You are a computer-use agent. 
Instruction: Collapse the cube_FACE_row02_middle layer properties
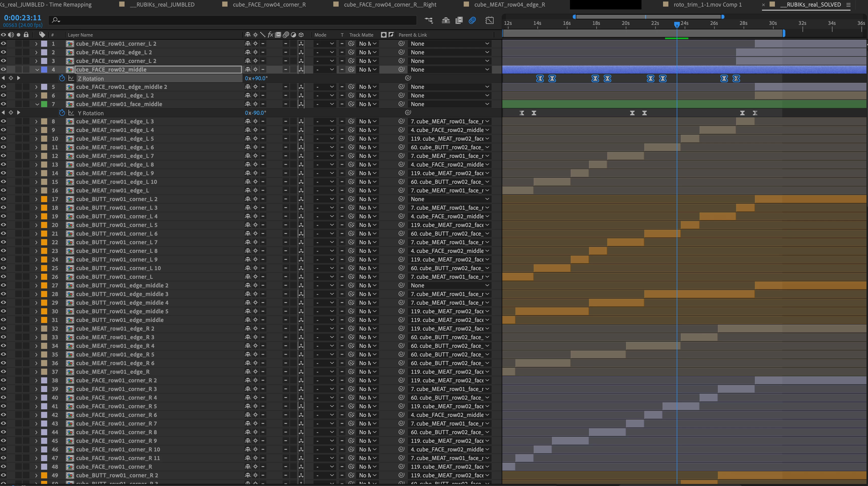point(37,70)
